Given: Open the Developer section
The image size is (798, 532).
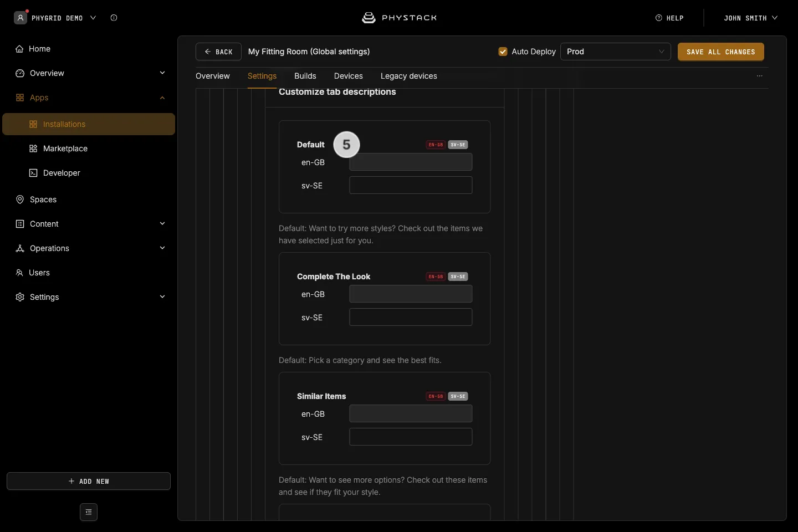Looking at the screenshot, I should [x=89, y=173].
